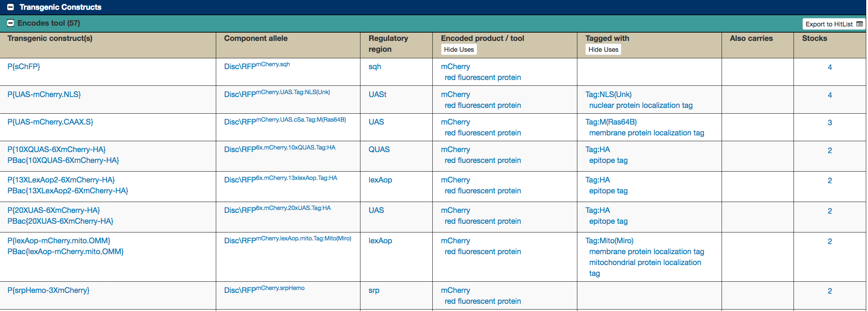
Task: Click the list icon beside Export to HitList
Action: (860, 24)
